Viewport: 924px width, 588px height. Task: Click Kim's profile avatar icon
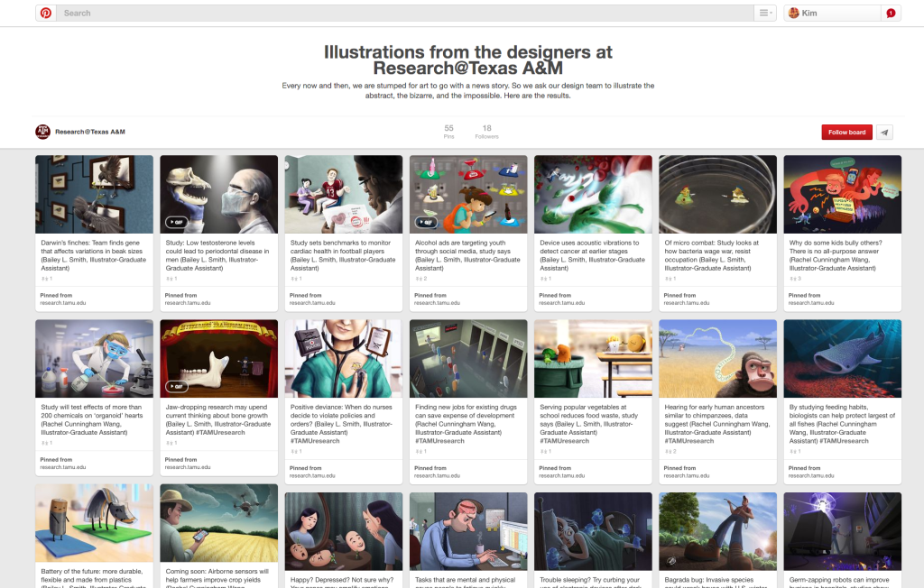click(794, 13)
